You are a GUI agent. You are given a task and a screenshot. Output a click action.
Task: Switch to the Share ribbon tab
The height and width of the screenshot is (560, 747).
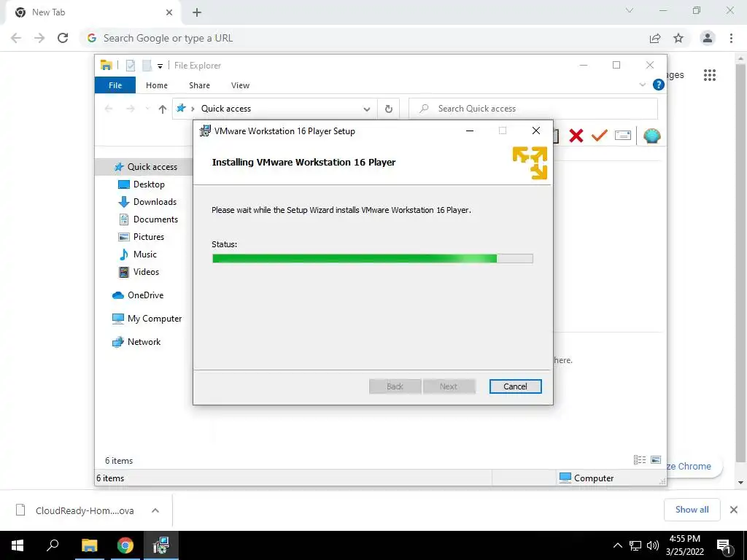pyautogui.click(x=199, y=85)
